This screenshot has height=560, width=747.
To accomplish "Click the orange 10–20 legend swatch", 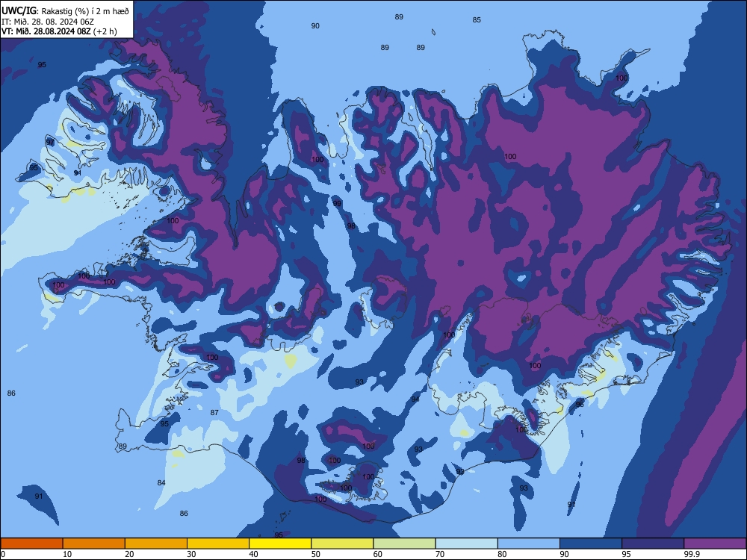I will pos(94,544).
